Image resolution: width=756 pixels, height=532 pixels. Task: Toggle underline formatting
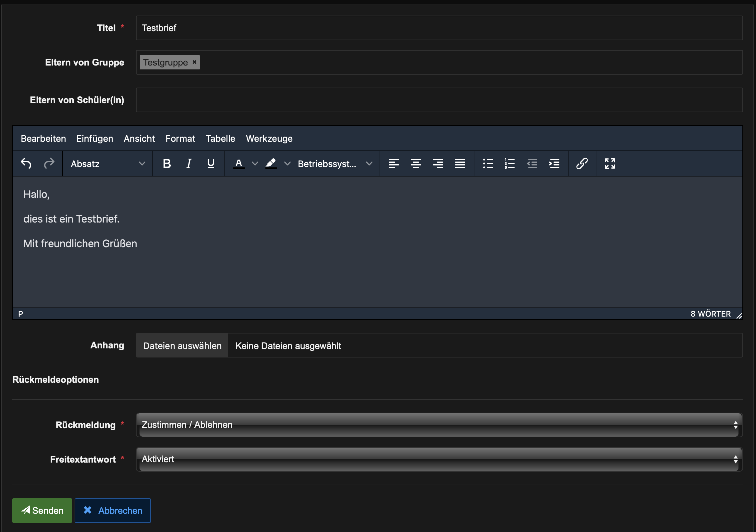pyautogui.click(x=211, y=163)
